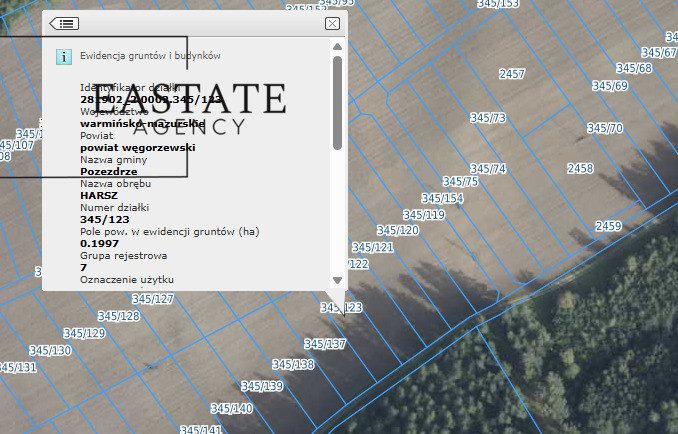Click 'Grupa rejestrowa' label

click(123, 256)
